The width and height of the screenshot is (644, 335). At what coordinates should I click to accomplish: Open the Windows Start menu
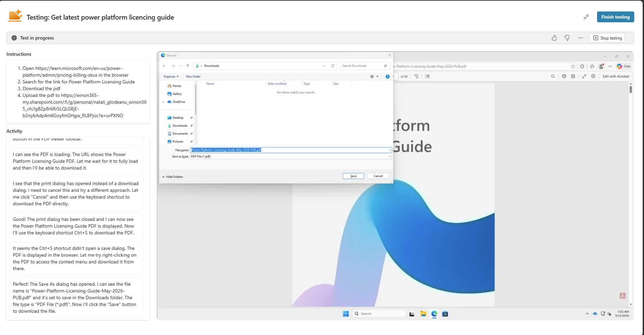click(346, 314)
